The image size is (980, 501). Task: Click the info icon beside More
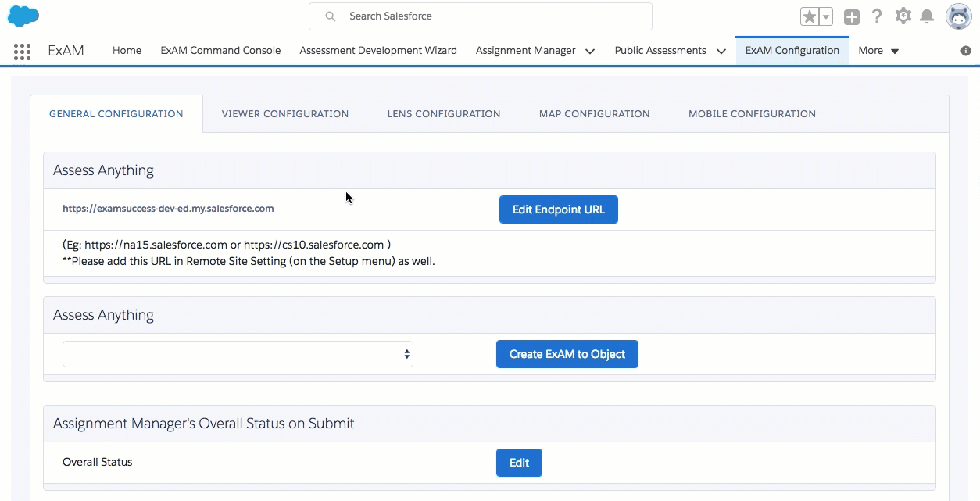pos(966,51)
